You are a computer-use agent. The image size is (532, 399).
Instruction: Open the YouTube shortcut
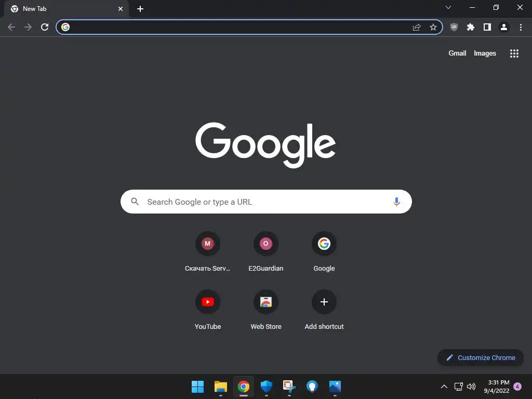click(x=208, y=310)
